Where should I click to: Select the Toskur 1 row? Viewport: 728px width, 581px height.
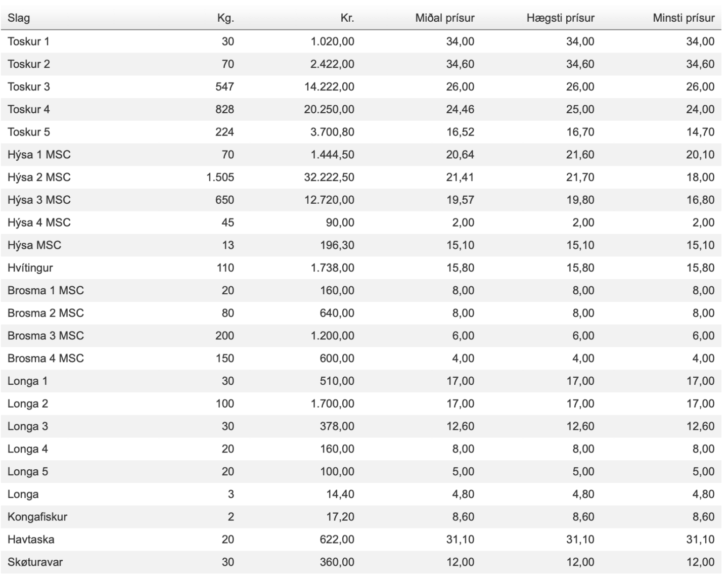[361, 41]
